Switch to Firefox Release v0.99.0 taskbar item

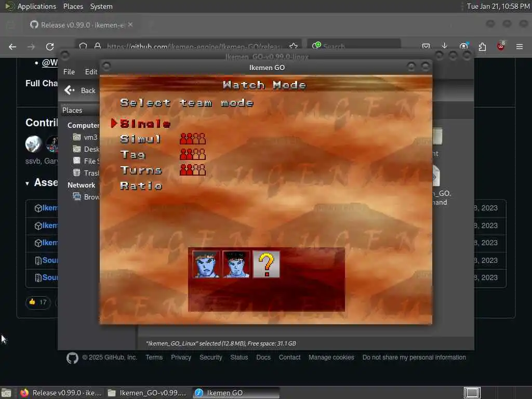61,393
